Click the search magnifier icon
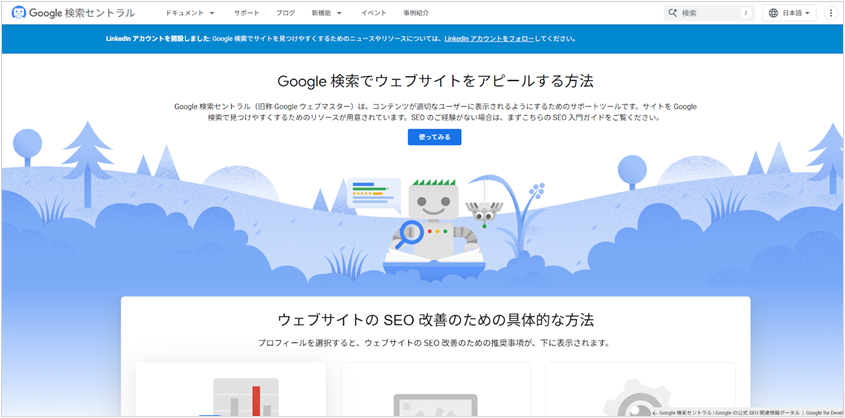This screenshot has height=418, width=845. tap(673, 13)
